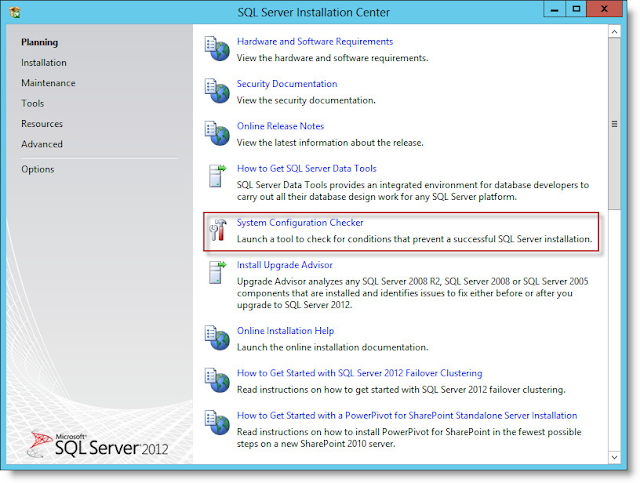The image size is (640, 483).
Task: Open PowerPivot for SharePoint Standalone Server Installation link
Action: coord(407,415)
